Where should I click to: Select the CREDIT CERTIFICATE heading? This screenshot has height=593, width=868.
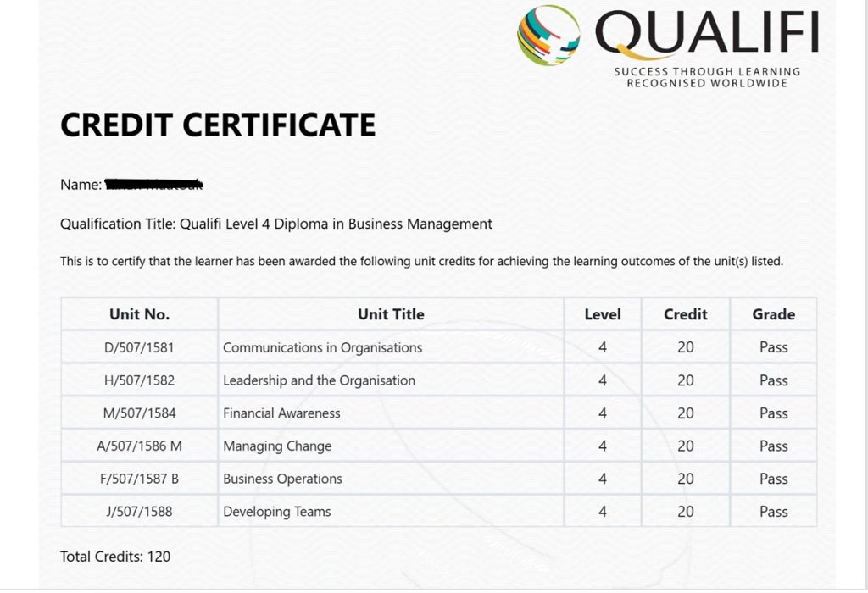[x=218, y=125]
